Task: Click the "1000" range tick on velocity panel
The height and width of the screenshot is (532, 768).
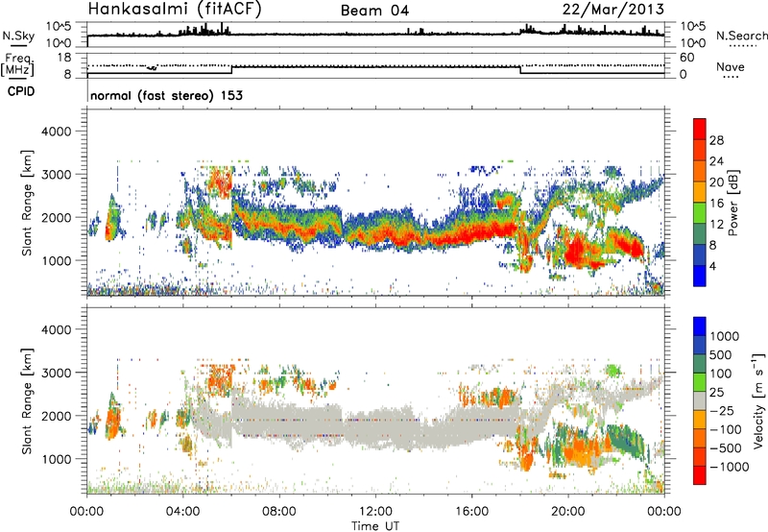Action: point(57,459)
